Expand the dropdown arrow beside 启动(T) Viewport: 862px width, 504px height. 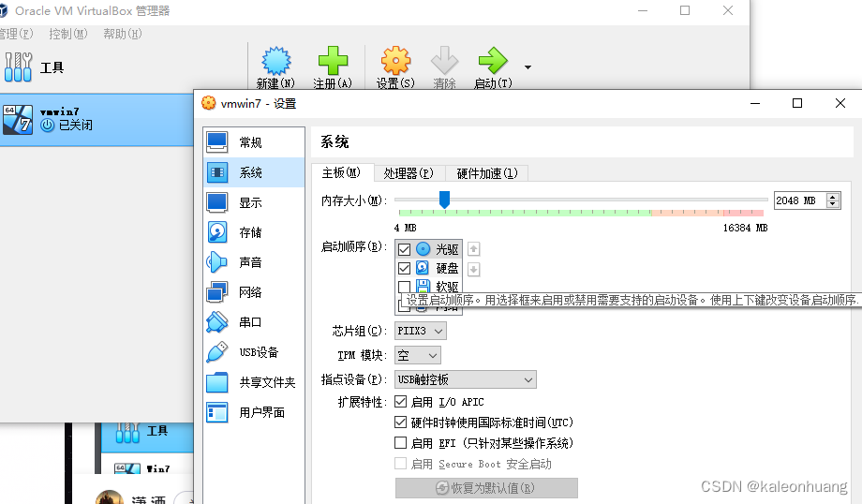[528, 67]
